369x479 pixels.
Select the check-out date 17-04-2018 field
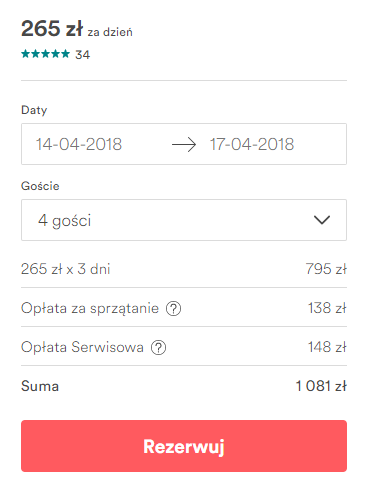pos(252,144)
